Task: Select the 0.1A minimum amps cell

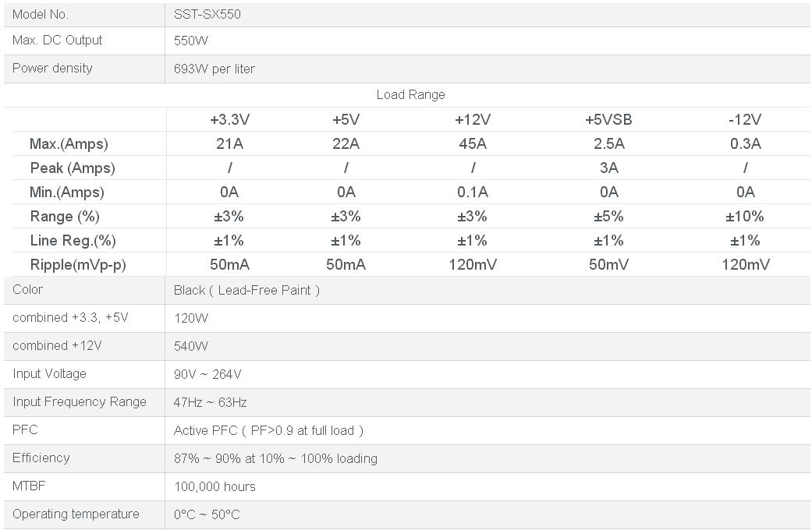Action: point(472,192)
